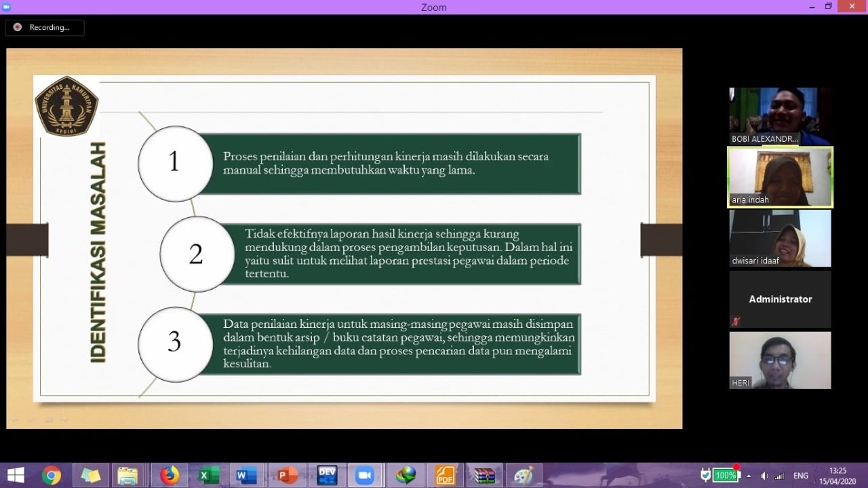
Task: Select aria indah's video thumbnail
Action: pos(780,176)
